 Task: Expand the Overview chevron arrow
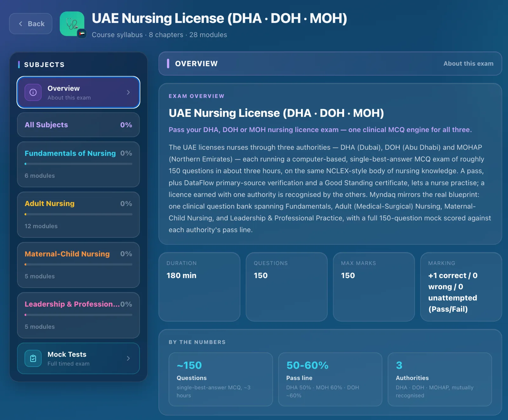coord(128,92)
